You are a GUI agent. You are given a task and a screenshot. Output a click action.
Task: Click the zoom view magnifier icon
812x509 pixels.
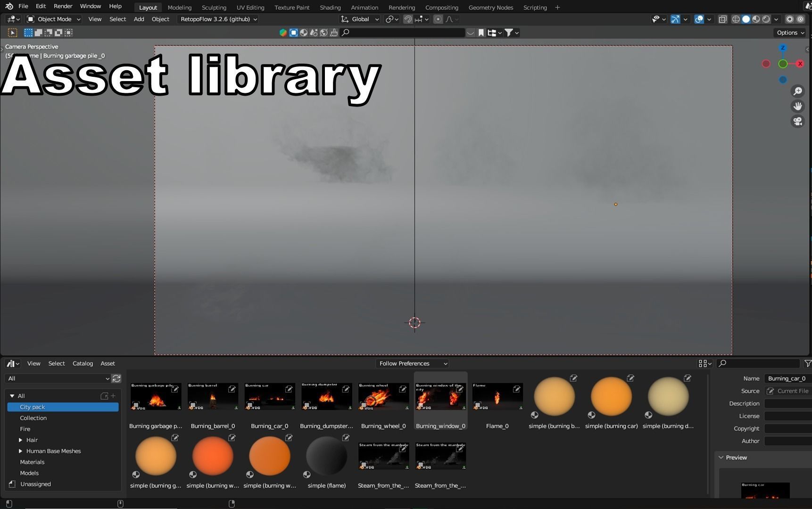797,91
